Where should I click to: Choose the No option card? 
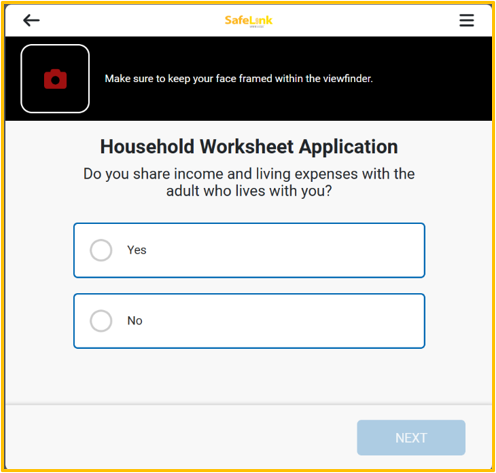pos(249,321)
